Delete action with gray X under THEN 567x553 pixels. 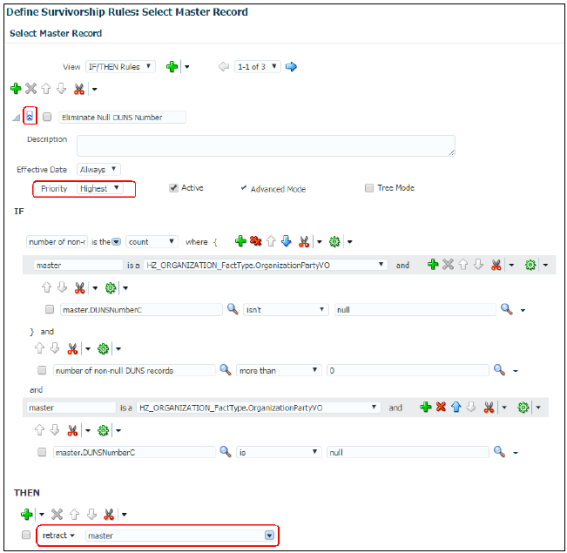(x=57, y=514)
